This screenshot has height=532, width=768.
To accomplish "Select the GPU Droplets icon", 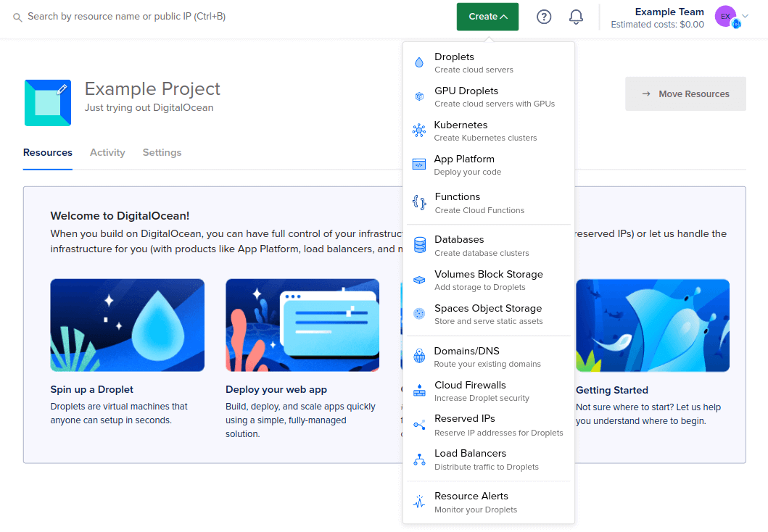I will 419,96.
